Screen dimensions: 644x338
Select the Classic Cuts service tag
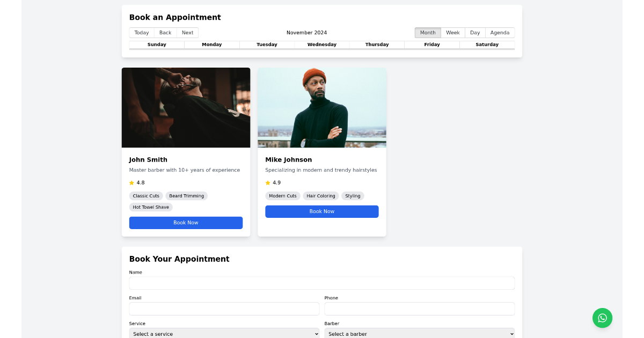pos(146,196)
